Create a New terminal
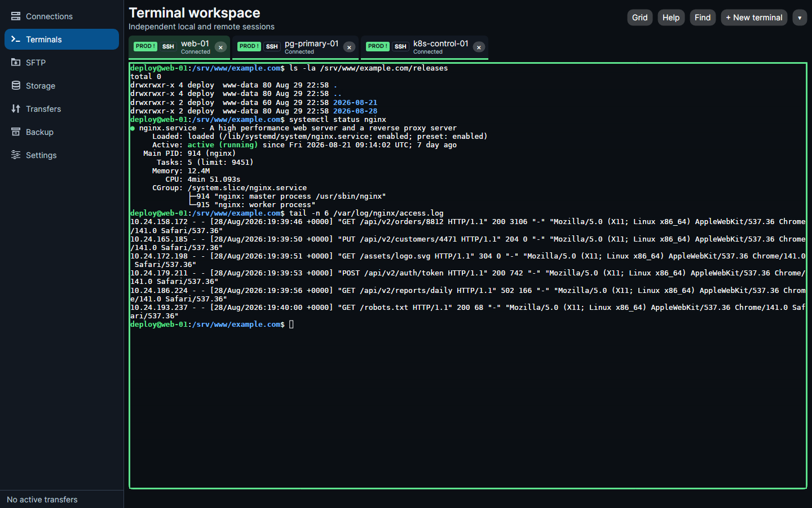Image resolution: width=812 pixels, height=508 pixels. (x=754, y=17)
